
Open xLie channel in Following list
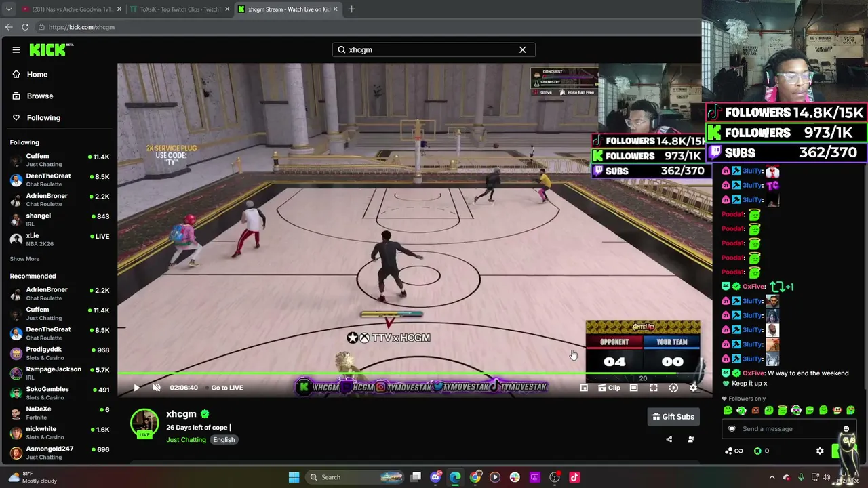pos(60,239)
